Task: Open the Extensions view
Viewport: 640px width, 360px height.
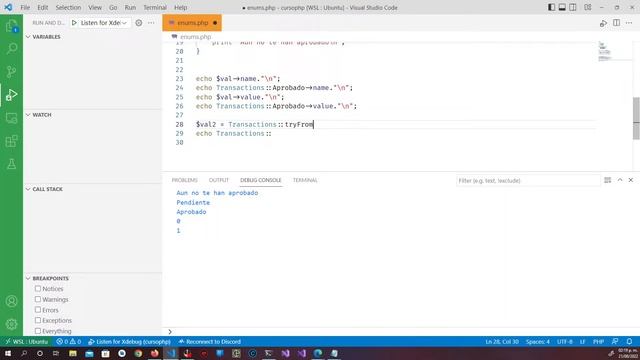Action: coord(11,141)
